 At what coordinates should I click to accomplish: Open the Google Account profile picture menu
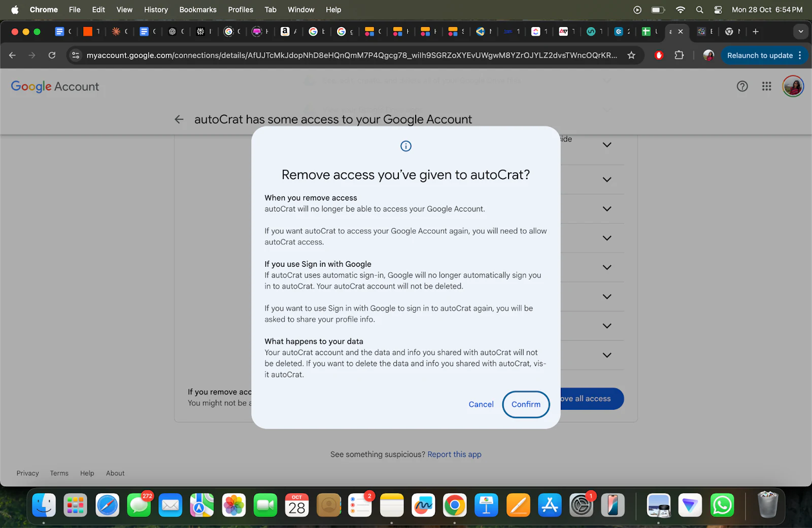point(793,86)
